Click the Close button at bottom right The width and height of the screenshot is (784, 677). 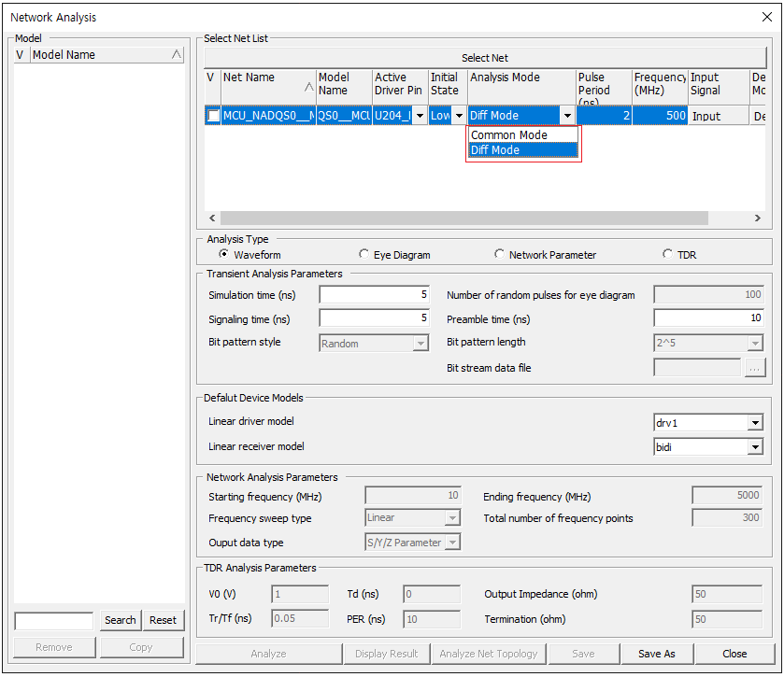pyautogui.click(x=734, y=654)
